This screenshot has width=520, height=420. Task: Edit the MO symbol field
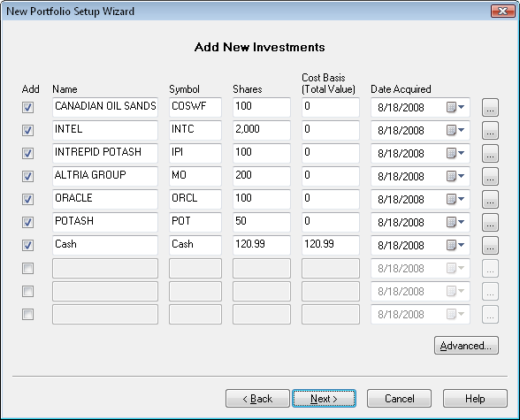coord(195,176)
